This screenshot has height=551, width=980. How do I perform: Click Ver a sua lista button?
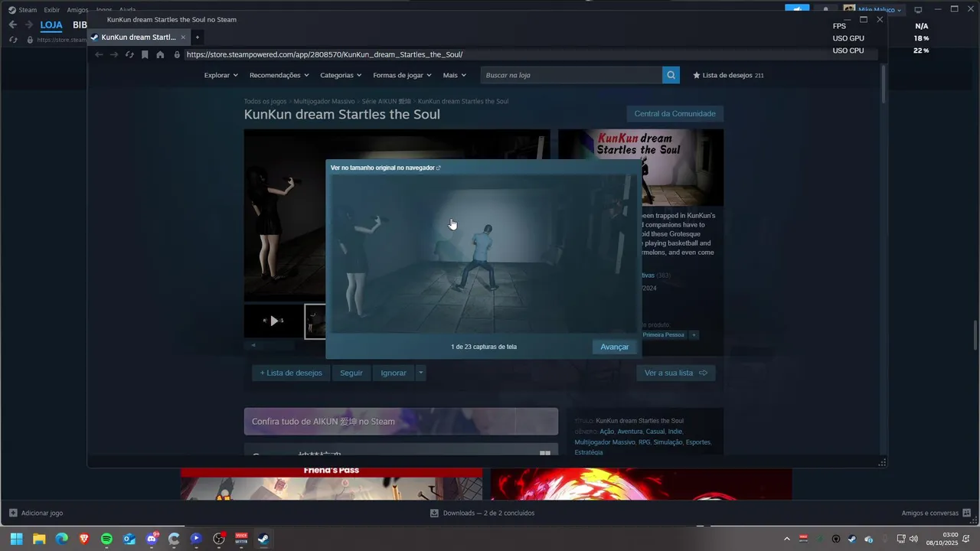(x=675, y=373)
